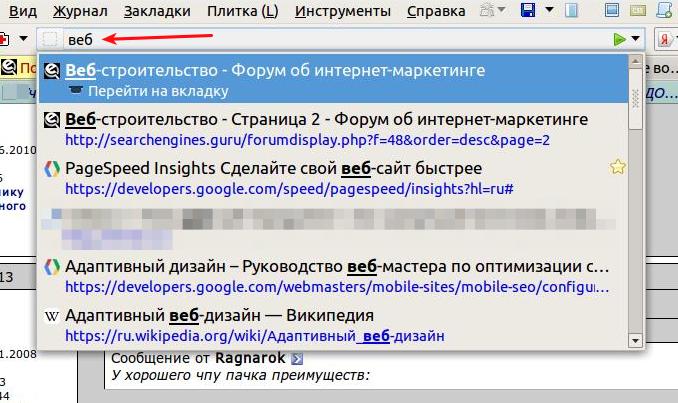Click the scroll-down arrow of suggestions list
Image resolution: width=678 pixels, height=403 pixels.
[635, 341]
